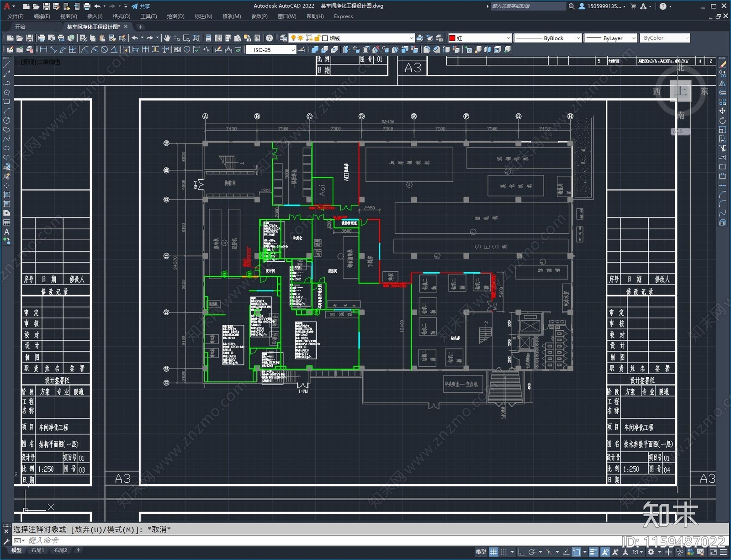731x560 pixels.
Task: Click the Pan hand tool icon
Action: click(167, 38)
